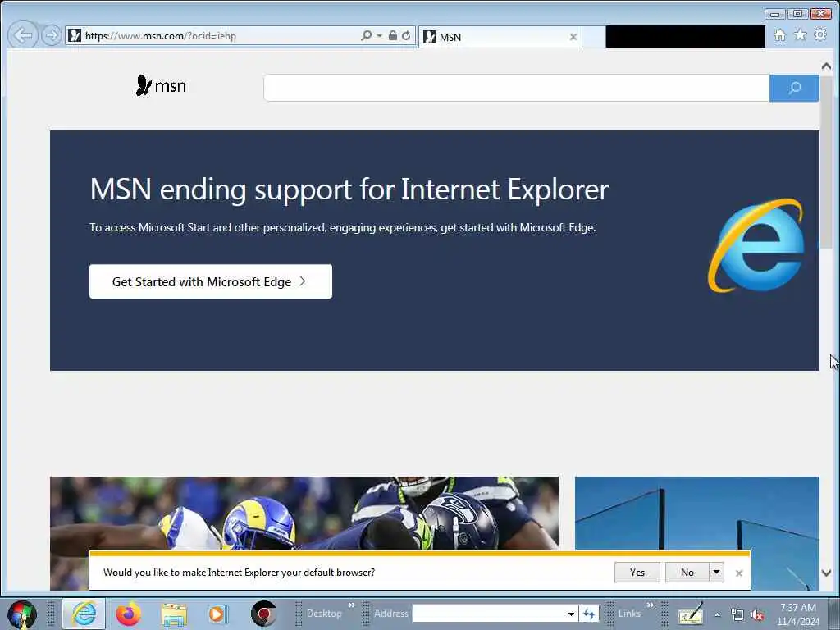Click Get Started with Microsoft Edge

211,281
